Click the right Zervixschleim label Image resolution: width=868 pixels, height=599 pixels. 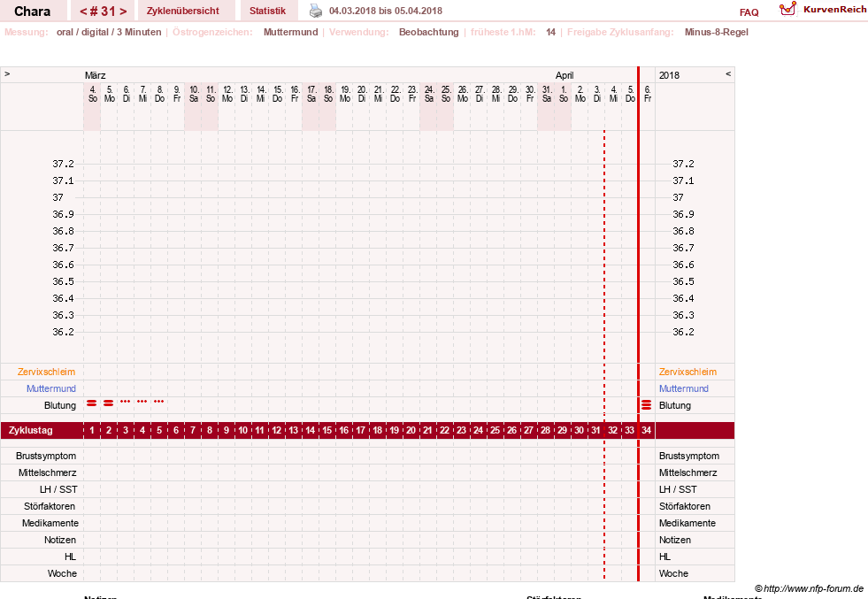pos(687,372)
